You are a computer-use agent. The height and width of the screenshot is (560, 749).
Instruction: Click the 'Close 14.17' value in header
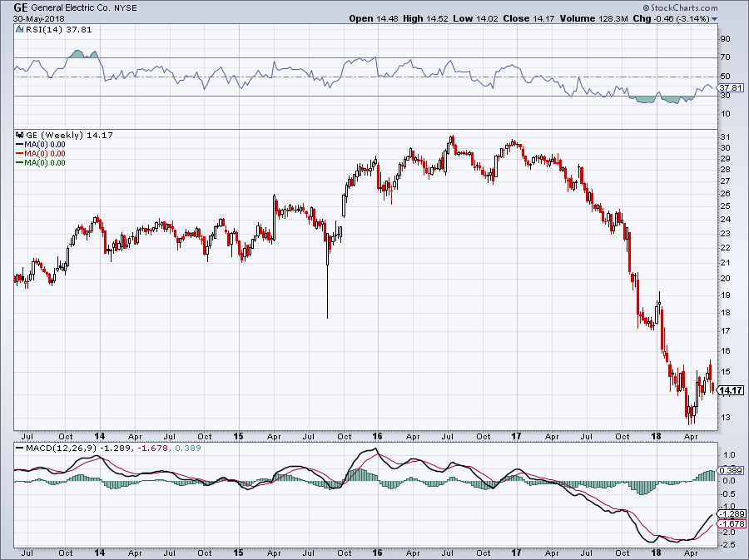pyautogui.click(x=528, y=18)
